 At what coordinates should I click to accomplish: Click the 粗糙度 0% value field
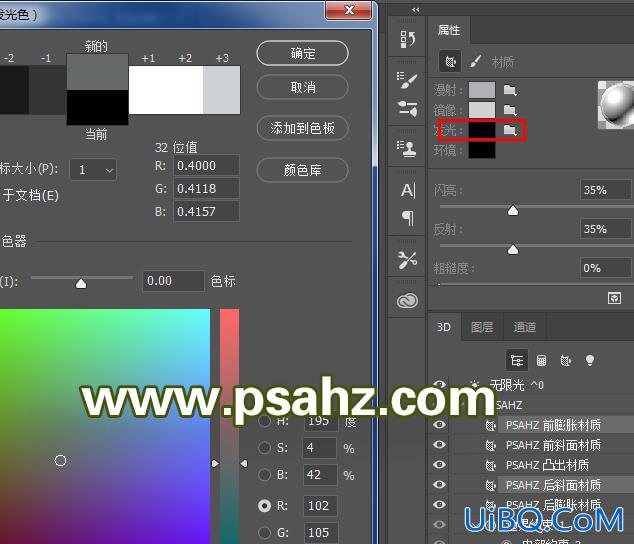605,268
